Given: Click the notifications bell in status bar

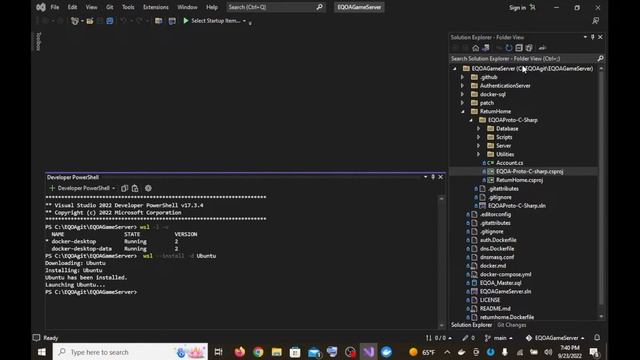Looking at the screenshot, I should 597,338.
